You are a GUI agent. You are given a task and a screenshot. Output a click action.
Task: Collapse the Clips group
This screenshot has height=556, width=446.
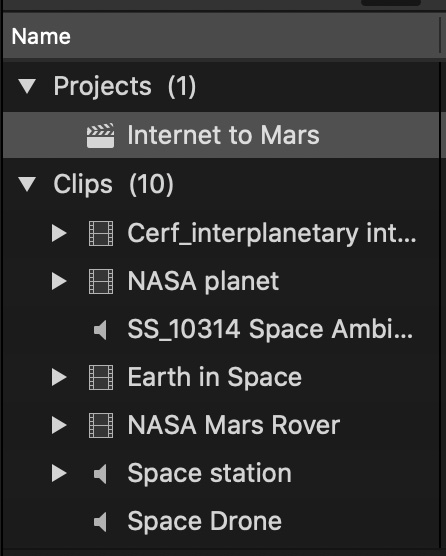pyautogui.click(x=27, y=184)
